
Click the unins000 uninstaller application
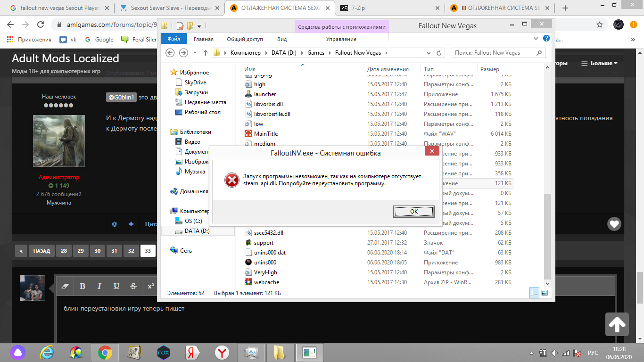pos(264,263)
